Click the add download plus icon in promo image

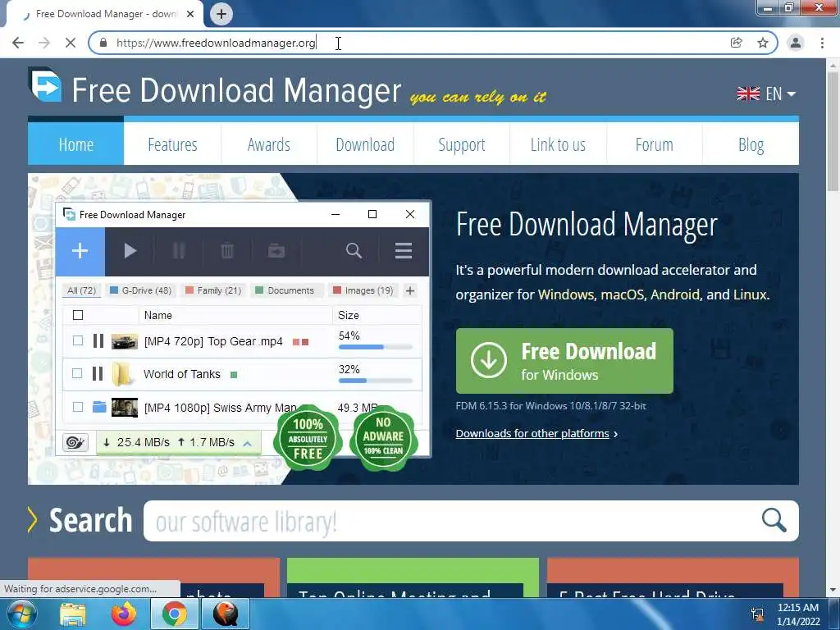(80, 251)
